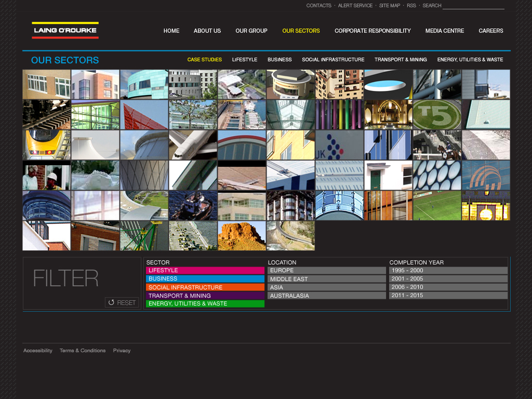The height and width of the screenshot is (399, 532).
Task: Switch to the Social Infrastructure tab
Action: click(333, 60)
